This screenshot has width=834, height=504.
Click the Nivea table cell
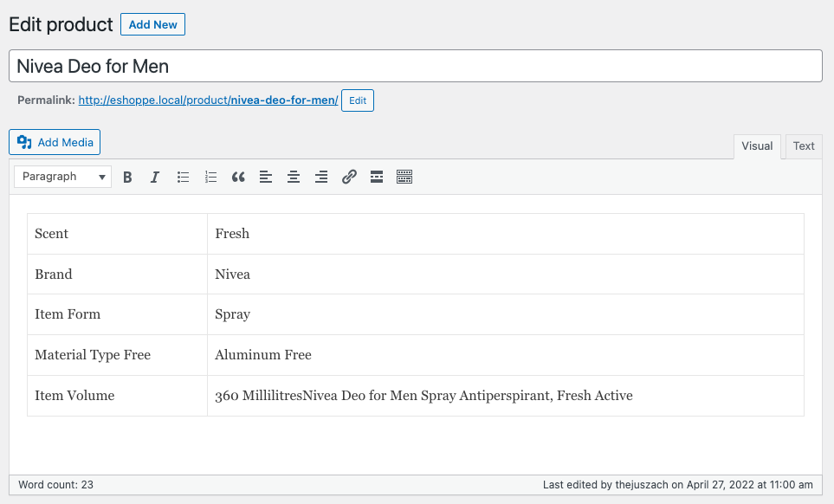505,275
